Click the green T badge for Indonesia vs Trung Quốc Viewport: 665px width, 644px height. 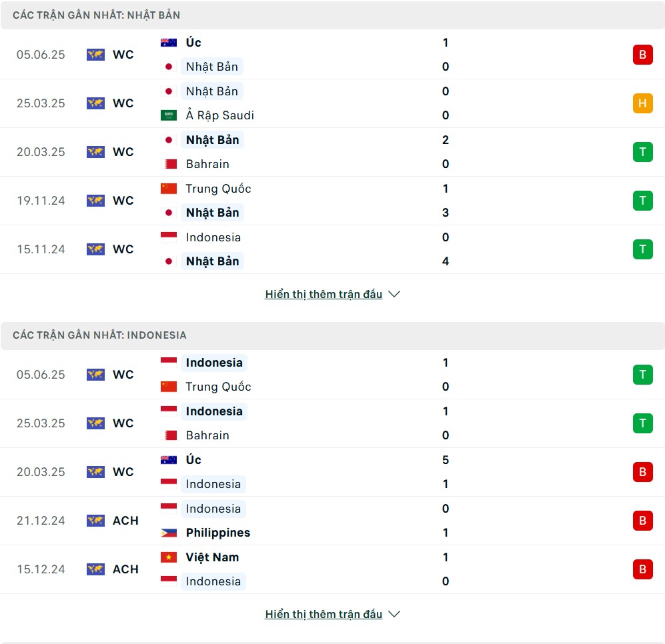[642, 375]
